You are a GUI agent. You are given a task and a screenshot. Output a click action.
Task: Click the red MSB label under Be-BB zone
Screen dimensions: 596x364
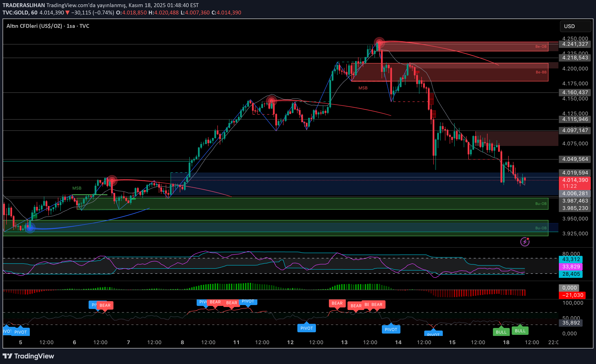363,88
